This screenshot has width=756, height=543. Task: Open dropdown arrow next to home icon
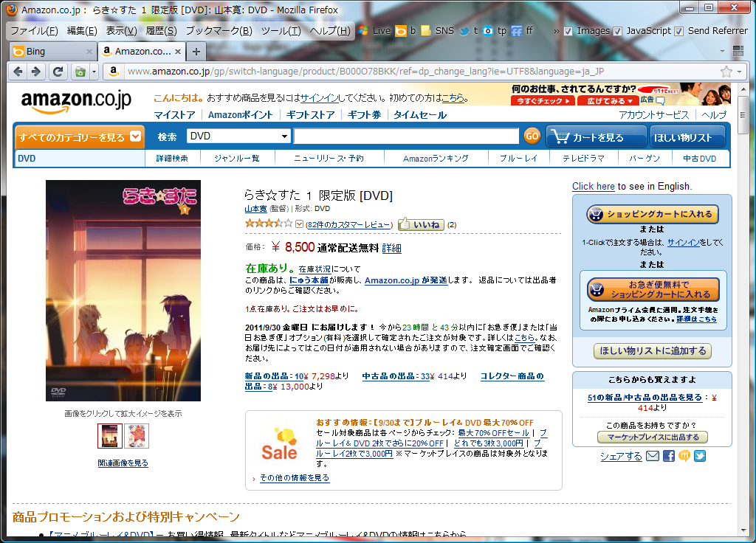[x=94, y=72]
